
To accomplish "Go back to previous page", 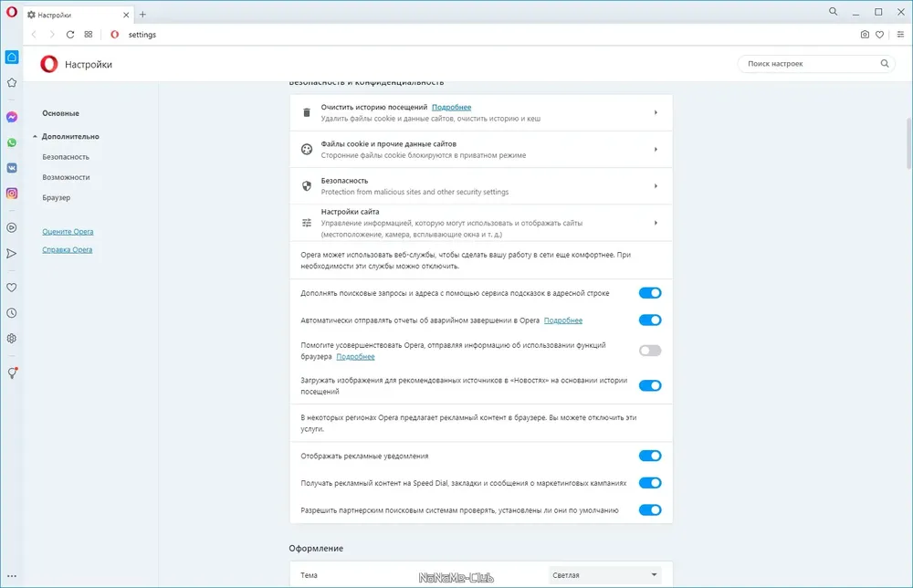I will pyautogui.click(x=34, y=35).
